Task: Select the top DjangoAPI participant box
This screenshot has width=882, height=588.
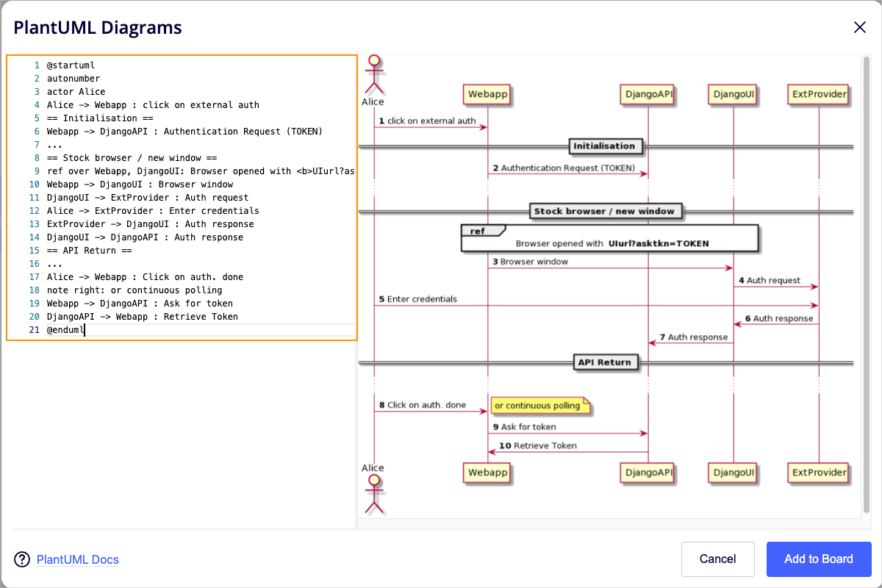Action: click(x=648, y=94)
